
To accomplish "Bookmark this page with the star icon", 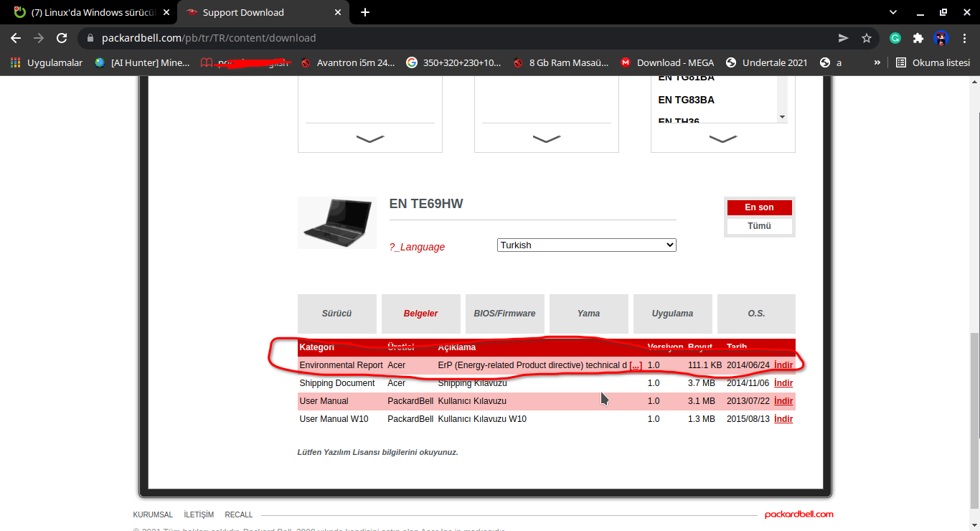I will pos(867,38).
